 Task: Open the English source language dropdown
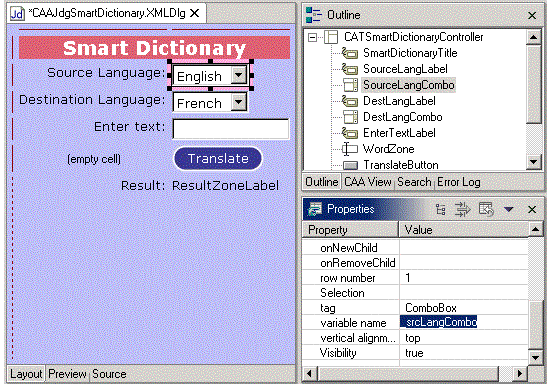pyautogui.click(x=239, y=75)
